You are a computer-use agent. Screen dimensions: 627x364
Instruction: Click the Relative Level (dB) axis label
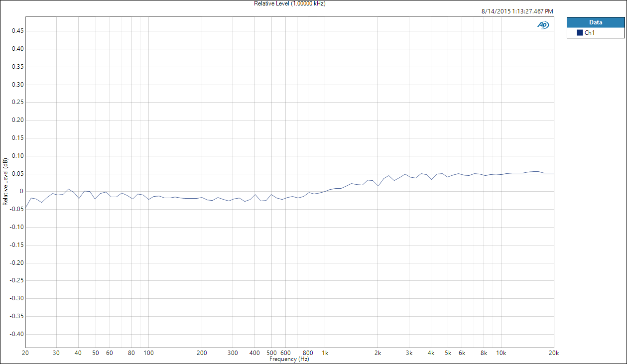pos(5,182)
